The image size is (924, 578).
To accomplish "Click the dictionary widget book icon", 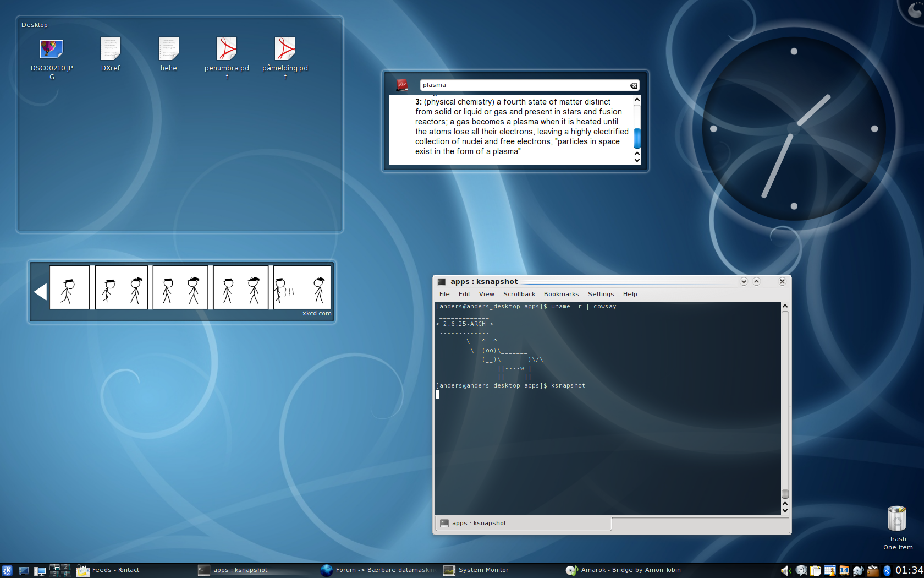I will coord(402,85).
